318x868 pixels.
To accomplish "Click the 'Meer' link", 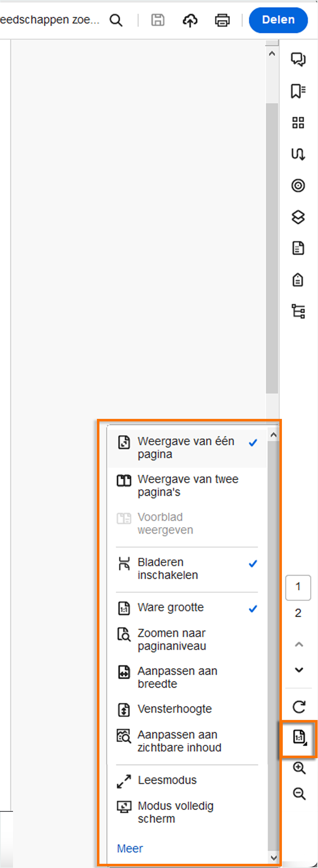I will point(130,849).
